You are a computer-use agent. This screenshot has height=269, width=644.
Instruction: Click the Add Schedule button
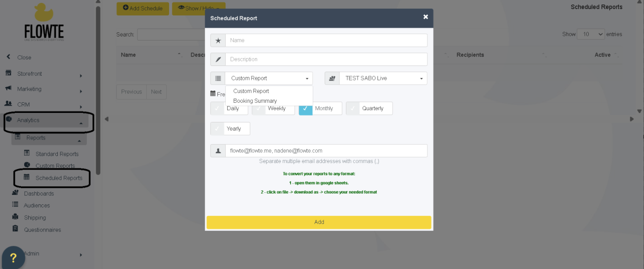pos(142,8)
